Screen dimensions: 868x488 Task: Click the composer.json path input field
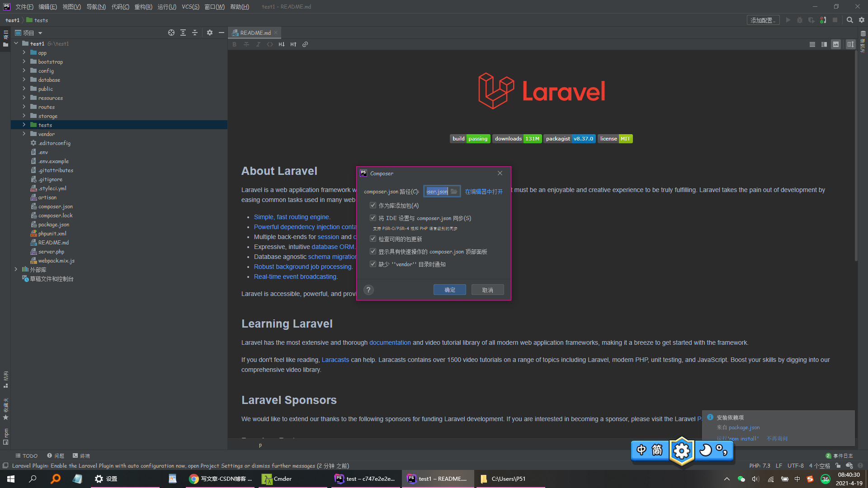tap(437, 192)
